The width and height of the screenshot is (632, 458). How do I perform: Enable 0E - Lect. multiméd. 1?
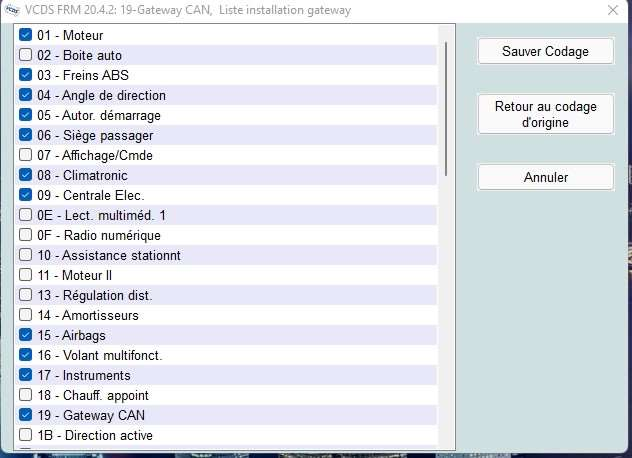(25, 214)
